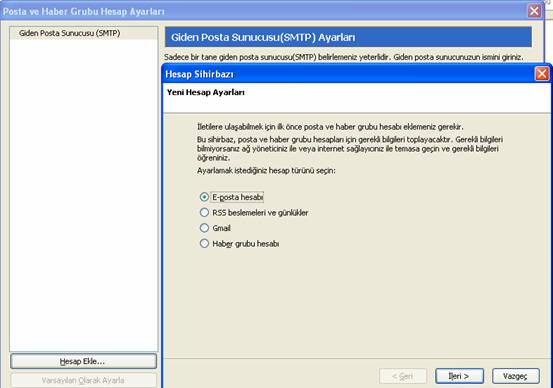Screen dimensions: 553x388
Task: Close Posta ve Haber Grubu Hesap Ayarları window
Action: [x=534, y=11]
